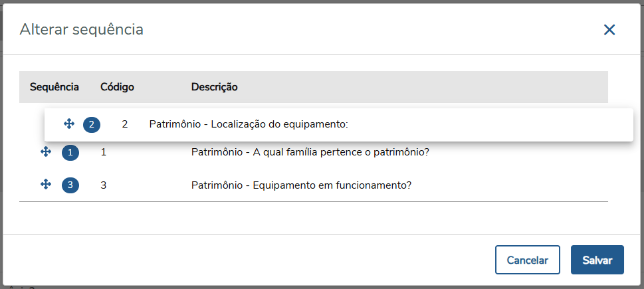Click the Código column header
The width and height of the screenshot is (644, 289).
tap(118, 87)
